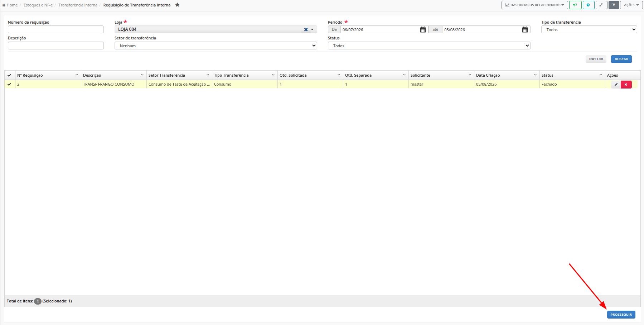
Task: Click total items count badge
Action: [38, 301]
